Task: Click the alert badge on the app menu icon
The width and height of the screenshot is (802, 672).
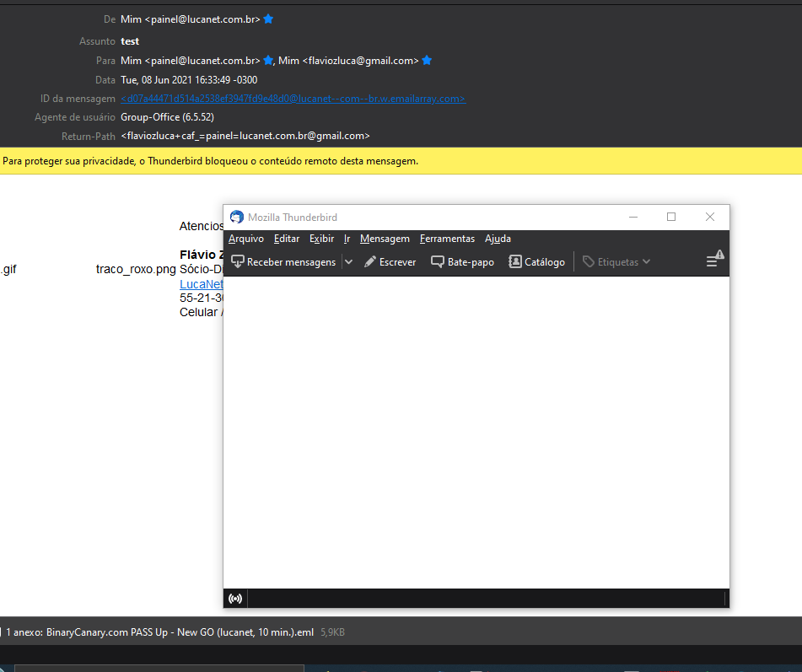Action: pos(719,253)
